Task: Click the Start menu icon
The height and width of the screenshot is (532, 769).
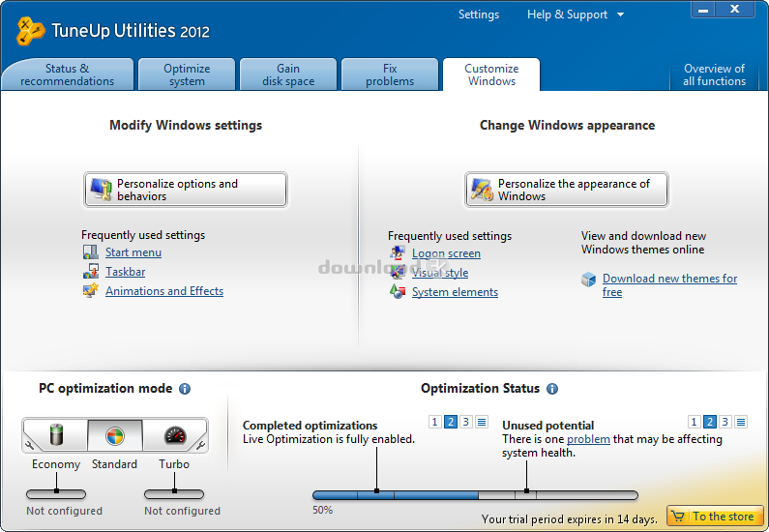Action: [90, 252]
